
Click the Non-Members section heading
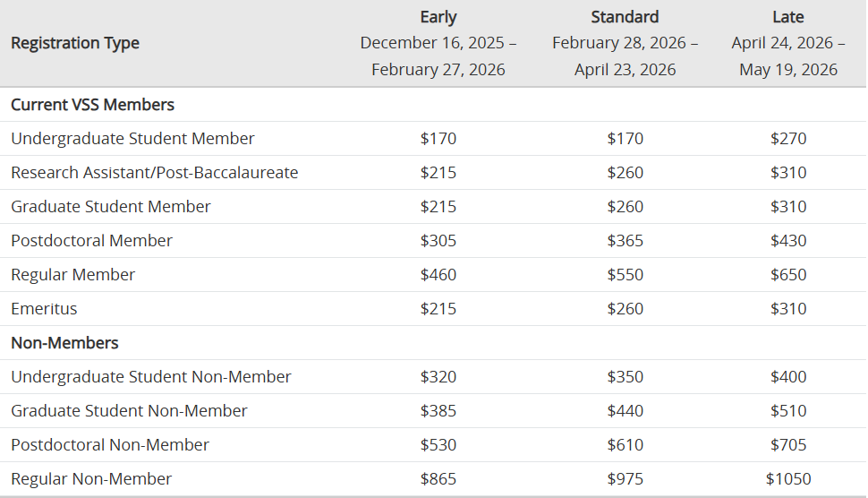(x=64, y=343)
